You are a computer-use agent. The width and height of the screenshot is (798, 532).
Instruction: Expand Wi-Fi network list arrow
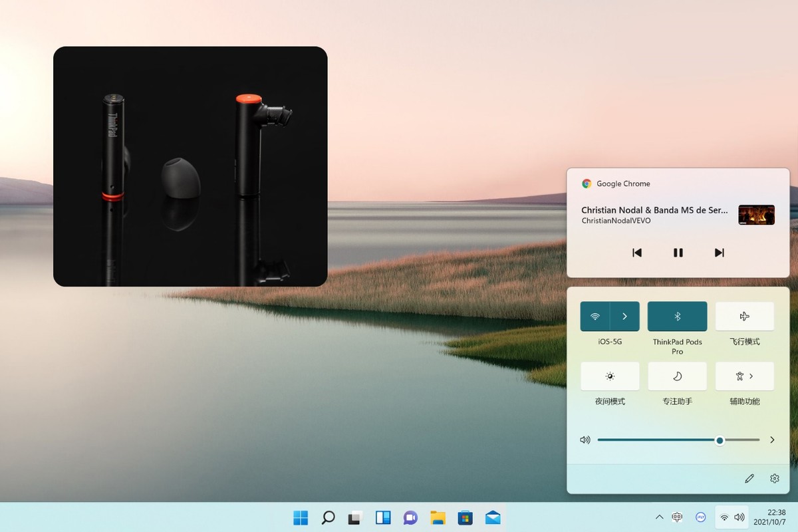click(625, 317)
